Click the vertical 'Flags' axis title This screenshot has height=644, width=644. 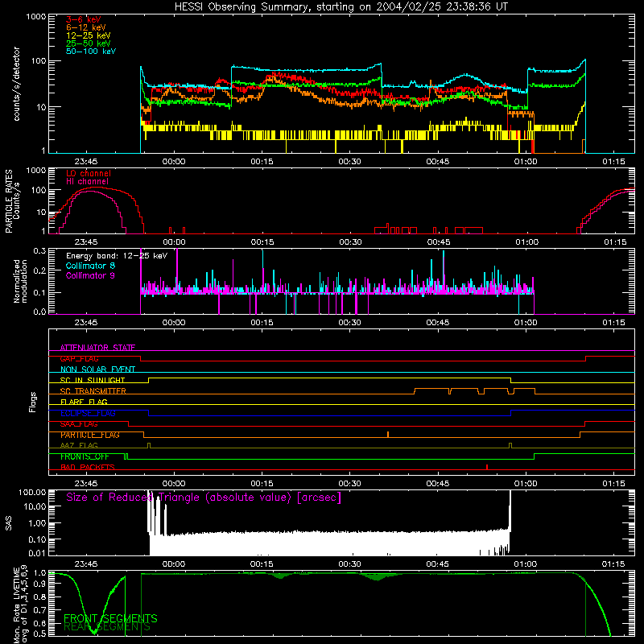pyautogui.click(x=33, y=402)
